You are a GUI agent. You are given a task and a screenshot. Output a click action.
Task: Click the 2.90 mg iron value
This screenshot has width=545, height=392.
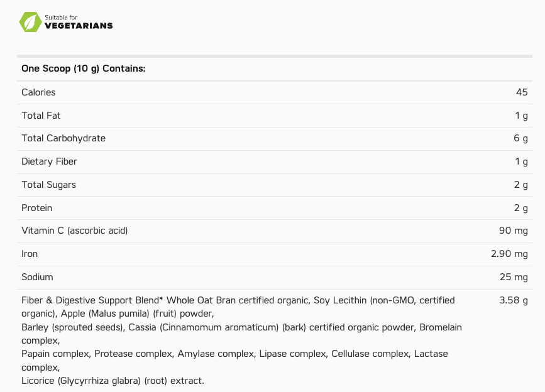(x=509, y=254)
